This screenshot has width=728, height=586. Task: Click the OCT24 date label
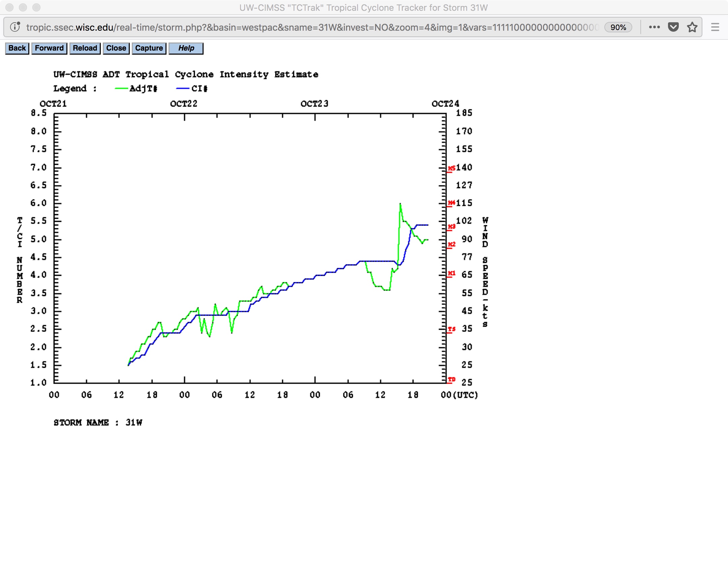click(x=445, y=104)
